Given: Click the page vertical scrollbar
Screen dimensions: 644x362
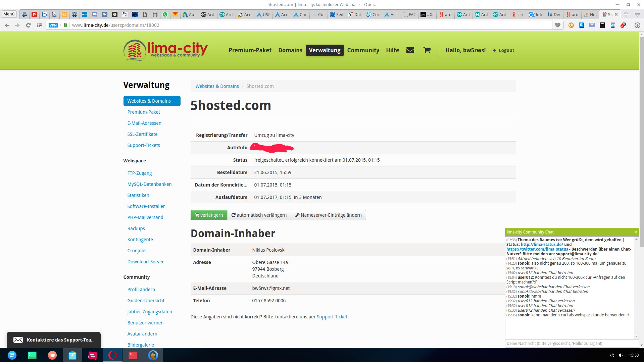Looking at the screenshot, I should pyautogui.click(x=641, y=134).
